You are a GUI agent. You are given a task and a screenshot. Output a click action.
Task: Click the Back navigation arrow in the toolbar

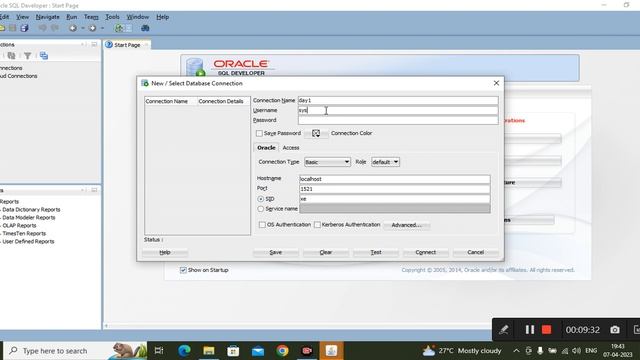tap(73, 28)
